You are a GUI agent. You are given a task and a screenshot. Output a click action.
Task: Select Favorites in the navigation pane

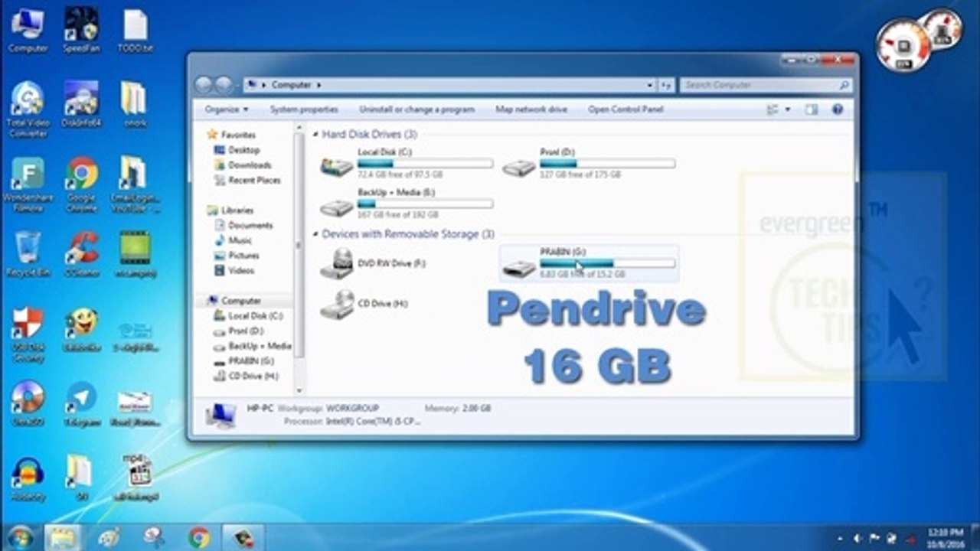pyautogui.click(x=230, y=135)
